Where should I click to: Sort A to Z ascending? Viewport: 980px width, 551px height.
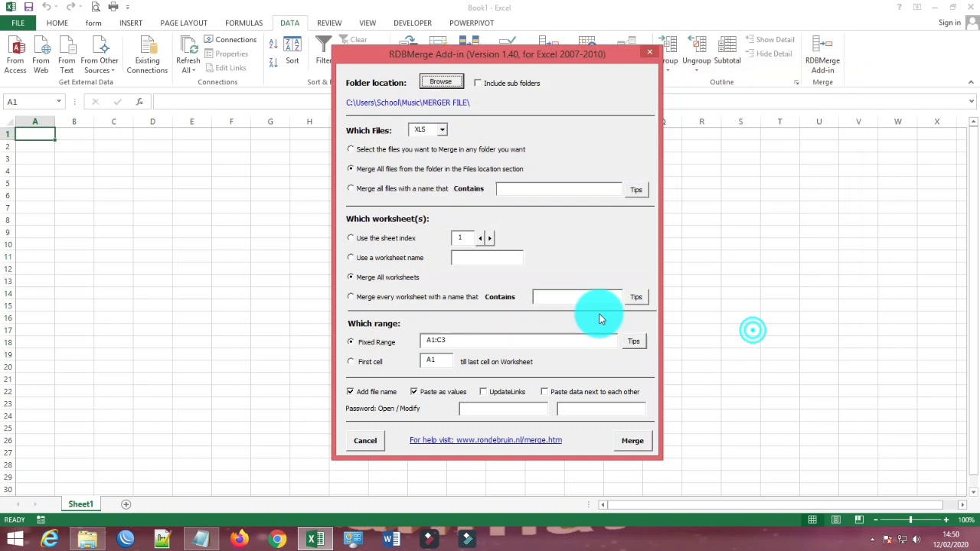point(273,45)
